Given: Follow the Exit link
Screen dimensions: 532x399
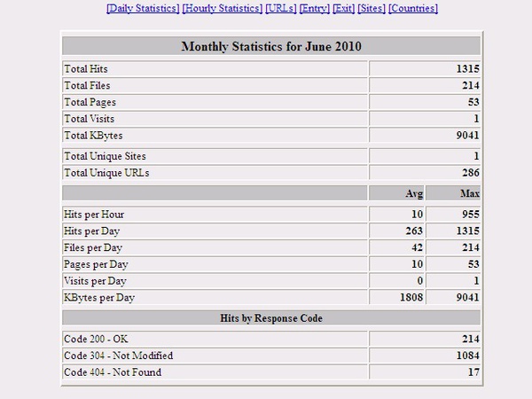Looking at the screenshot, I should point(344,8).
